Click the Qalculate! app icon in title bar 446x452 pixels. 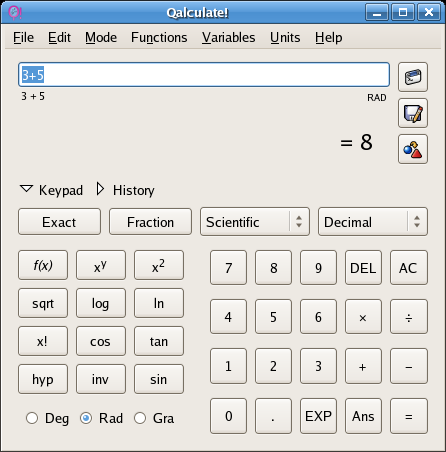15,12
